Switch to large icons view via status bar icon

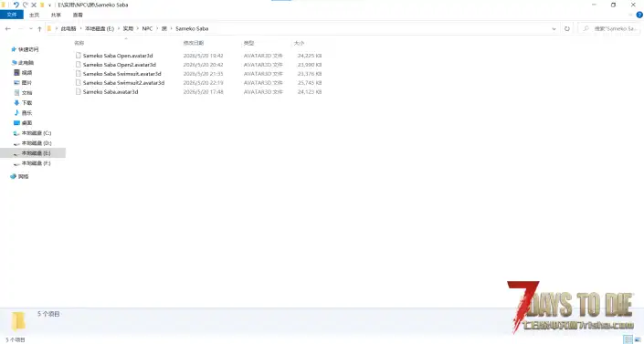tap(638, 339)
